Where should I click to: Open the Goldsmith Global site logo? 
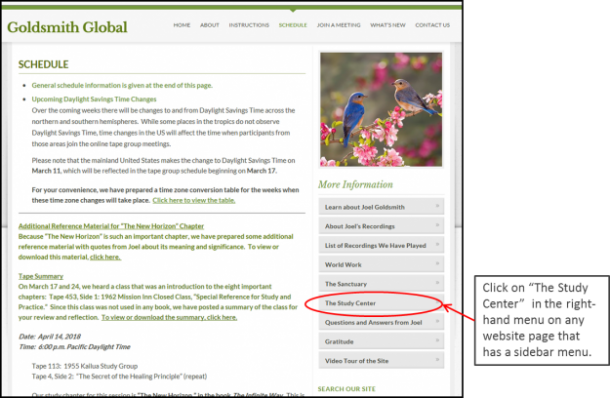pyautogui.click(x=67, y=27)
